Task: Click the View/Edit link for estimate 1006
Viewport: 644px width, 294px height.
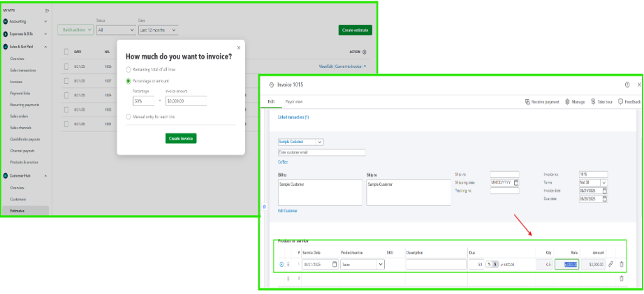Action: [325, 66]
